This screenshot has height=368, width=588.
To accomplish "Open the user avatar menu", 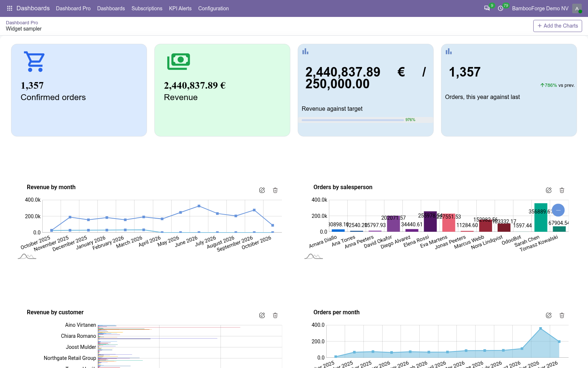I will pyautogui.click(x=577, y=8).
